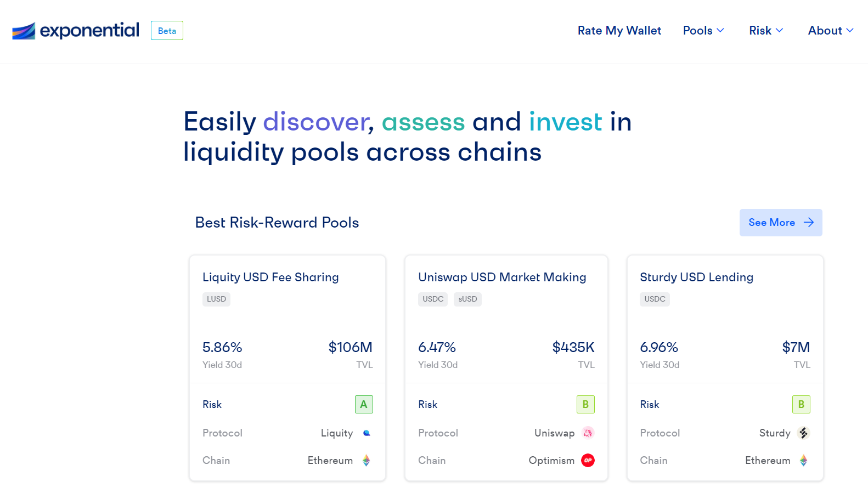Click the See More button
868x499 pixels.
[781, 223]
